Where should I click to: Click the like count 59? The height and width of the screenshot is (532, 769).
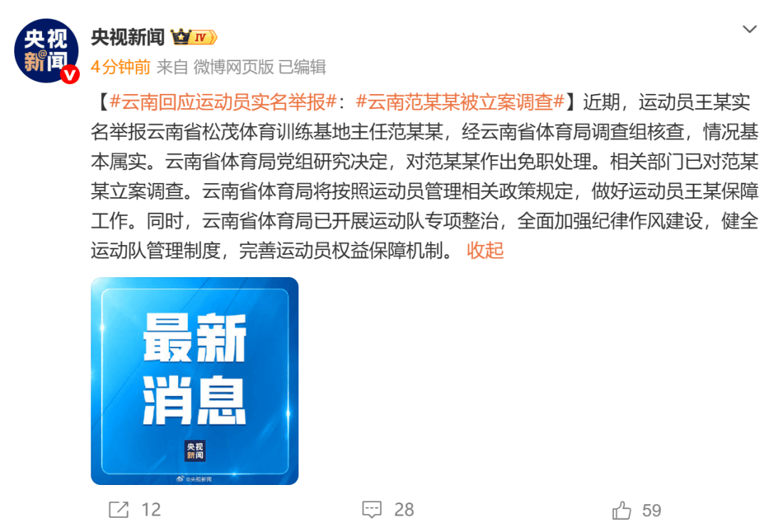tap(652, 511)
